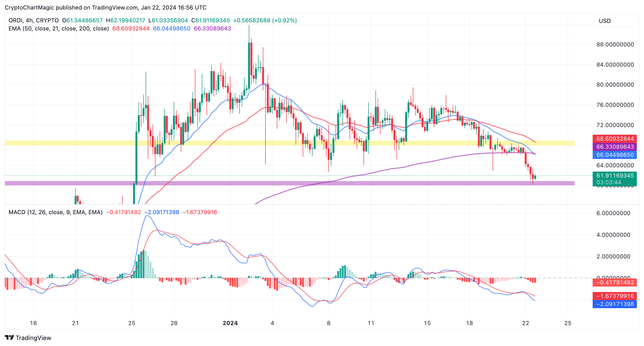Click the open price O61.34486657 value
Image resolution: width=644 pixels, height=346 pixels.
82,20
